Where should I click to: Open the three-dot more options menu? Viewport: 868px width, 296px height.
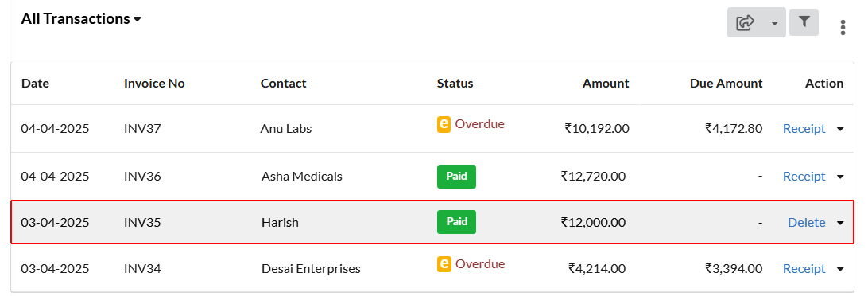tap(843, 27)
